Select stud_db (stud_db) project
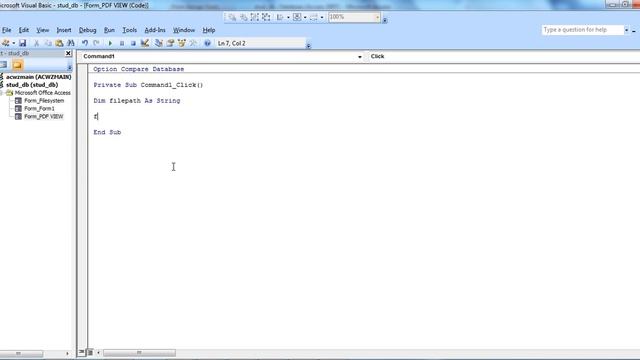 click(x=32, y=84)
